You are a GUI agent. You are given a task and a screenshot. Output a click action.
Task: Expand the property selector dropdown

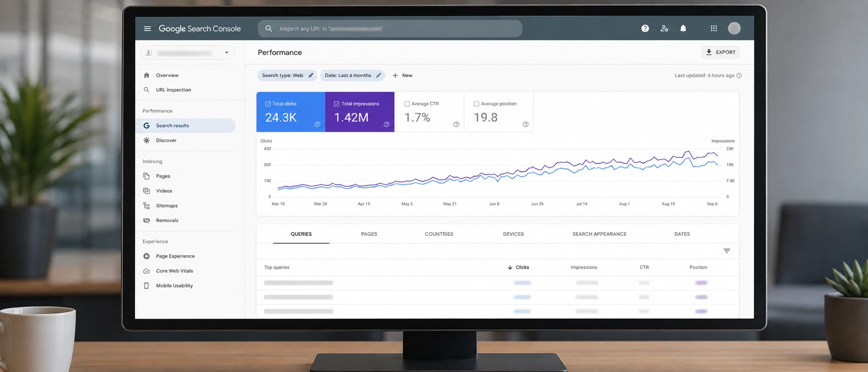[187, 53]
